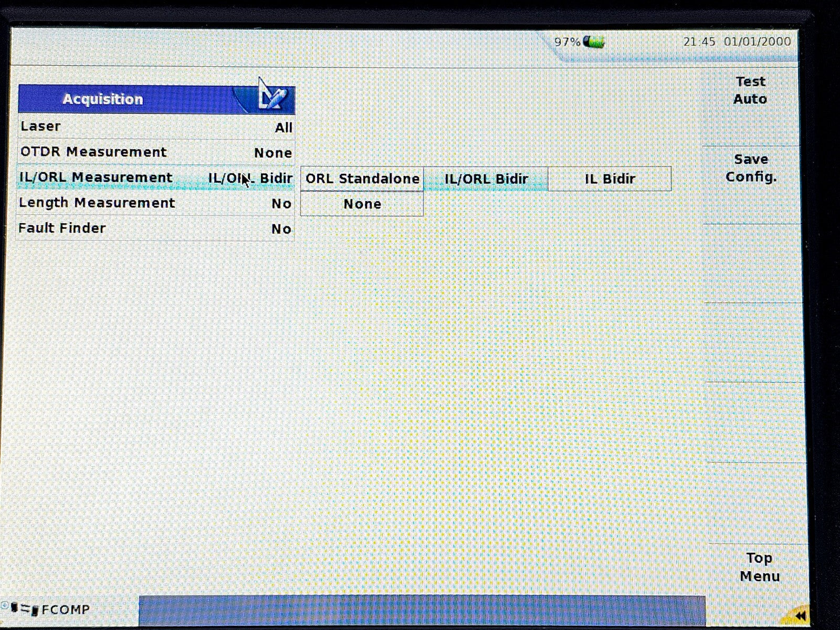840x630 pixels.
Task: Choose the IL/ORL Bidir option
Action: [486, 179]
